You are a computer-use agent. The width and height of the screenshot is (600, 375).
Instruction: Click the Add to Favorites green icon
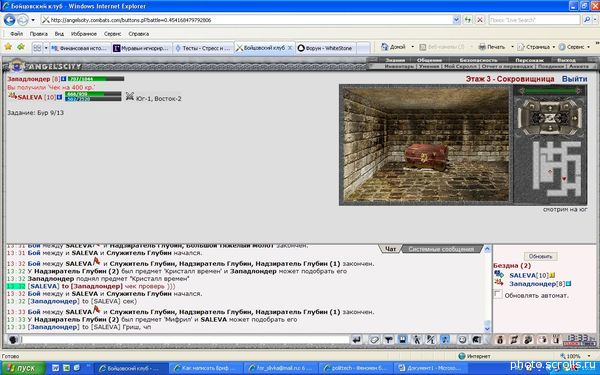[x=21, y=47]
